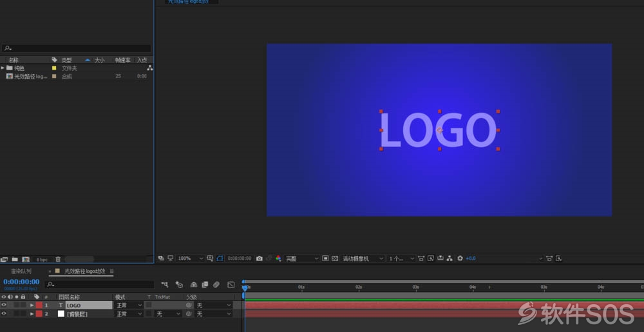Open the 活动摄像机 3D view dropdown

click(x=363, y=259)
